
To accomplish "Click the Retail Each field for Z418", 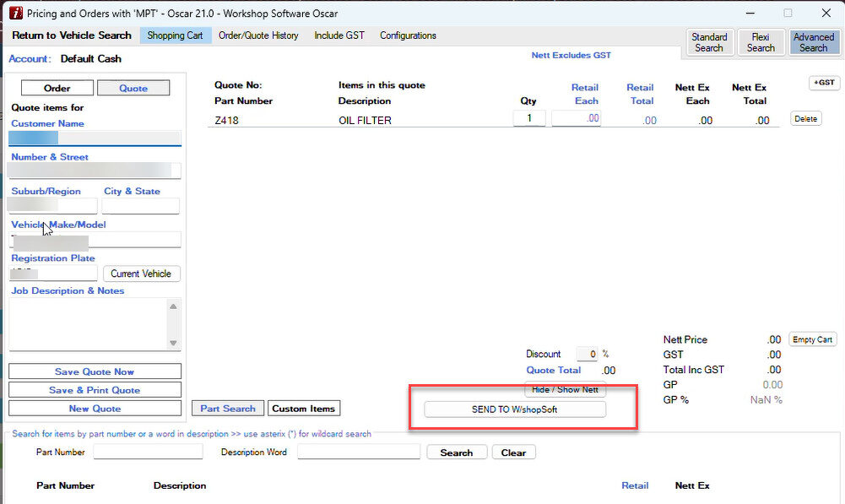I will (x=576, y=118).
